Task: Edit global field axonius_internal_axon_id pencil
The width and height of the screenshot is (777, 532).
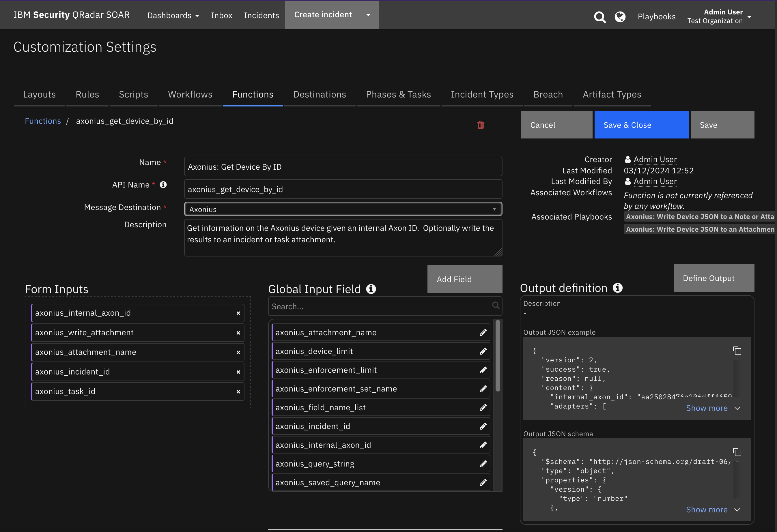Action: (x=483, y=445)
